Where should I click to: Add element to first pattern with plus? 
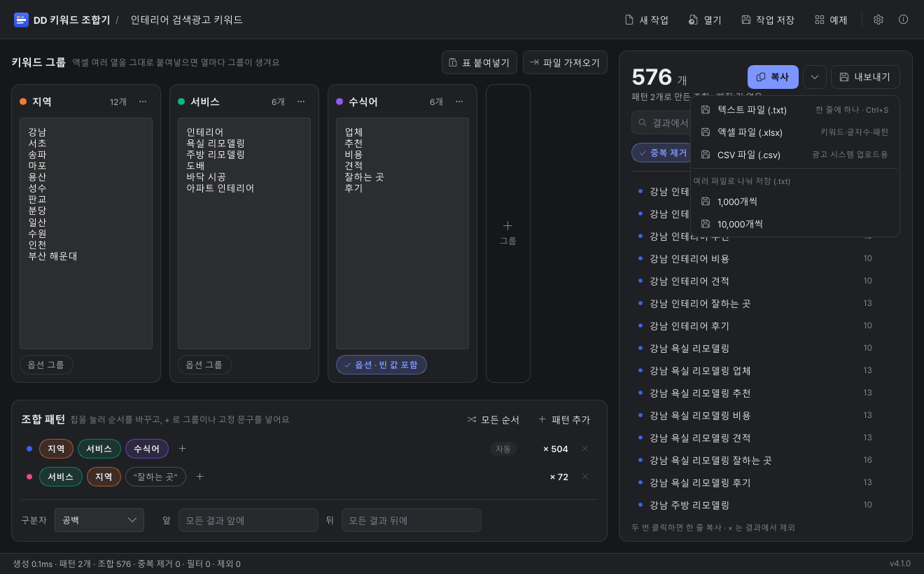[x=183, y=449]
